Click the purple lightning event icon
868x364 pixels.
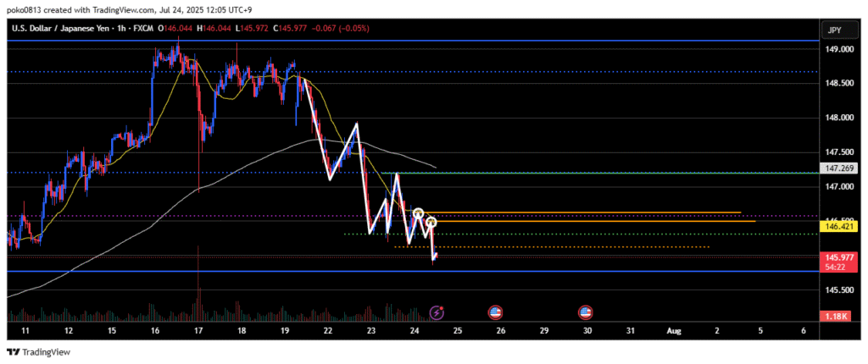point(437,312)
